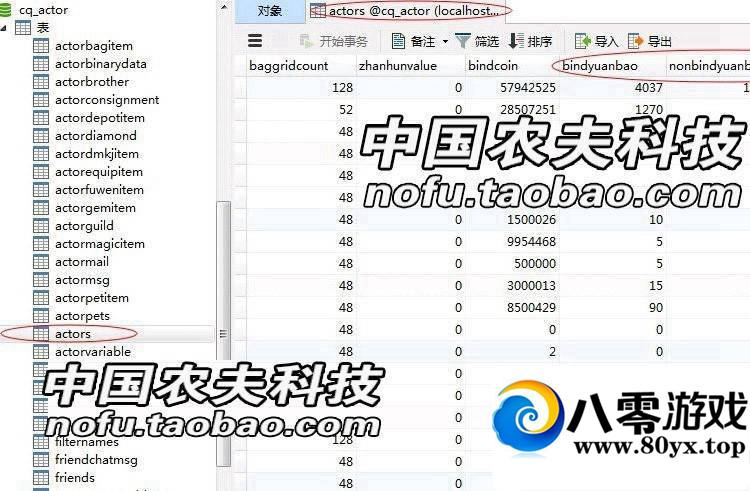Select bindcoin cell 9954468
Screen dimensions: 750x491
[x=512, y=241]
